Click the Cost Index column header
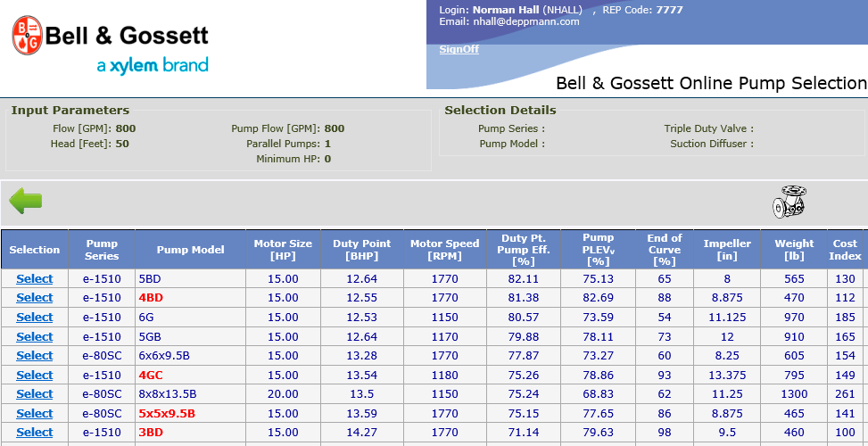The image size is (868, 446). tap(845, 250)
